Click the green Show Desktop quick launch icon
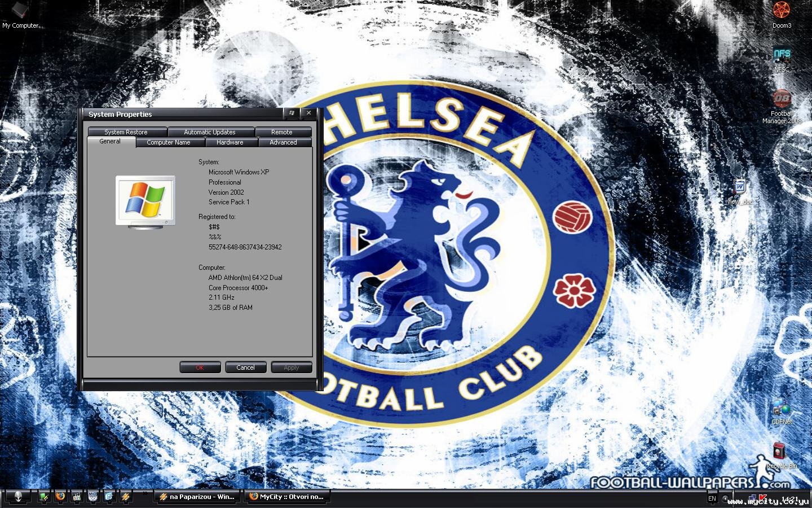Viewport: 812px width, 508px height. point(44,497)
